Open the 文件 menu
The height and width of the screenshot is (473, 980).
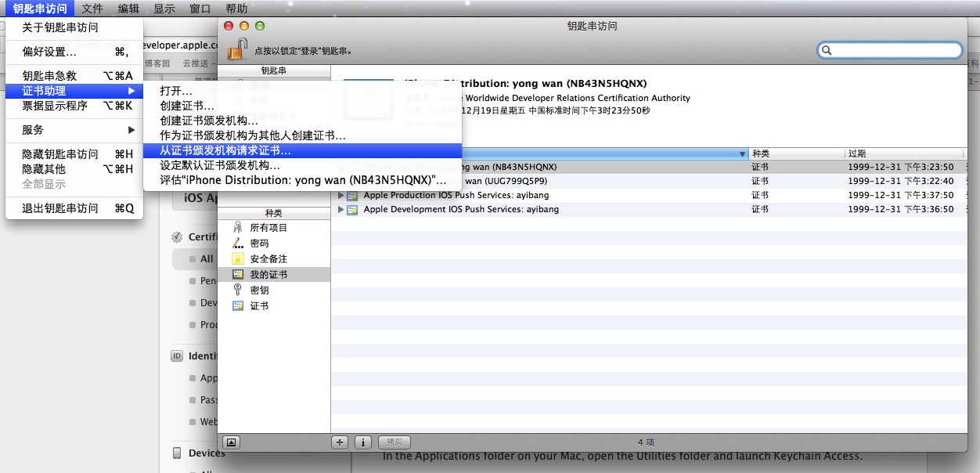pyautogui.click(x=92, y=9)
